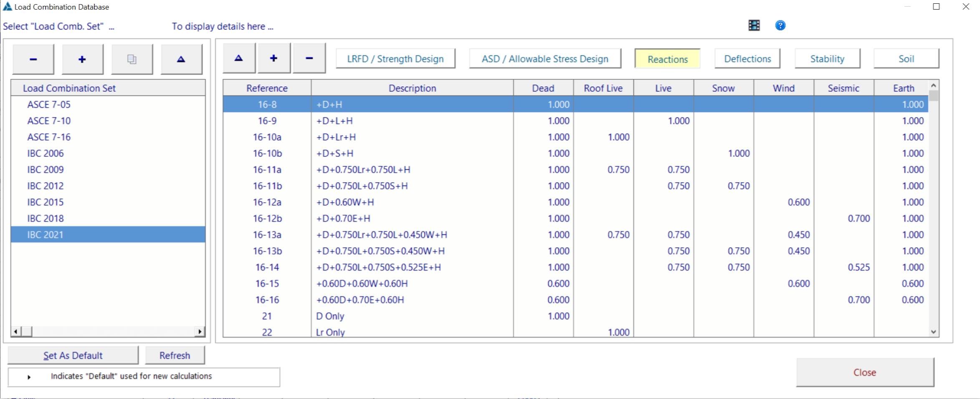Viewport: 980px width, 399px height.
Task: Add a new combination row to the table
Action: [x=273, y=58]
